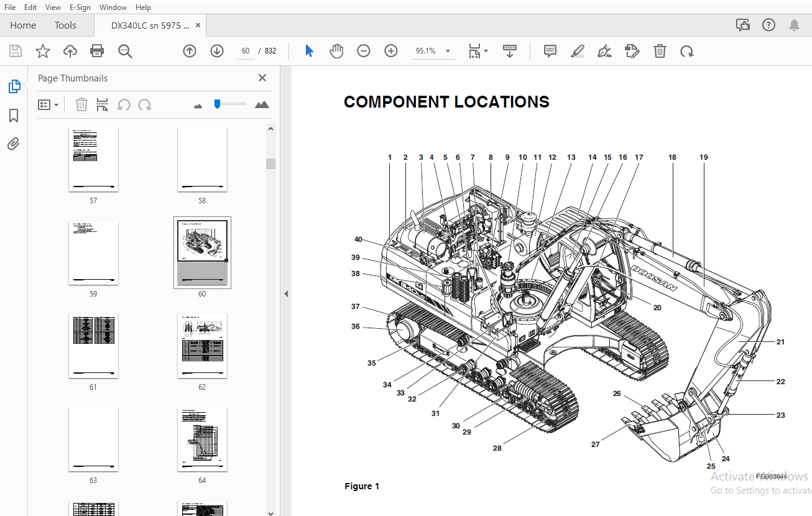Click the Figure 1 caption
The width and height of the screenshot is (812, 516).
(x=362, y=486)
